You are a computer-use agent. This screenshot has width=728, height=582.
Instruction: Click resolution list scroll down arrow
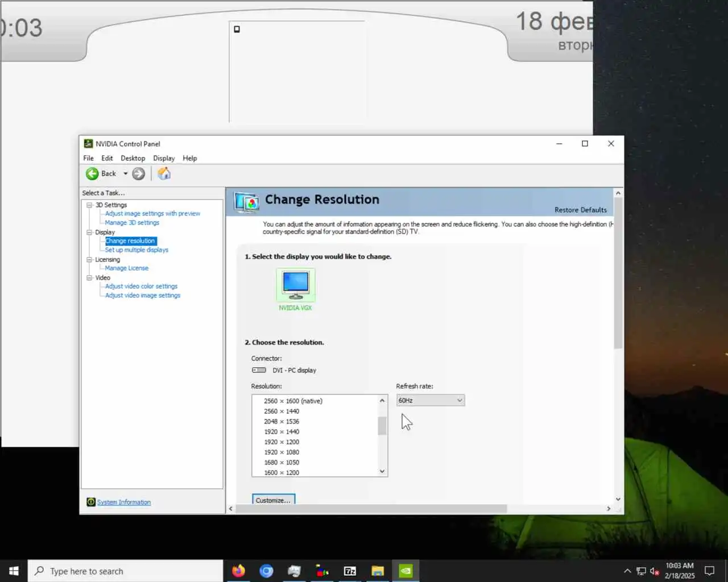(382, 471)
